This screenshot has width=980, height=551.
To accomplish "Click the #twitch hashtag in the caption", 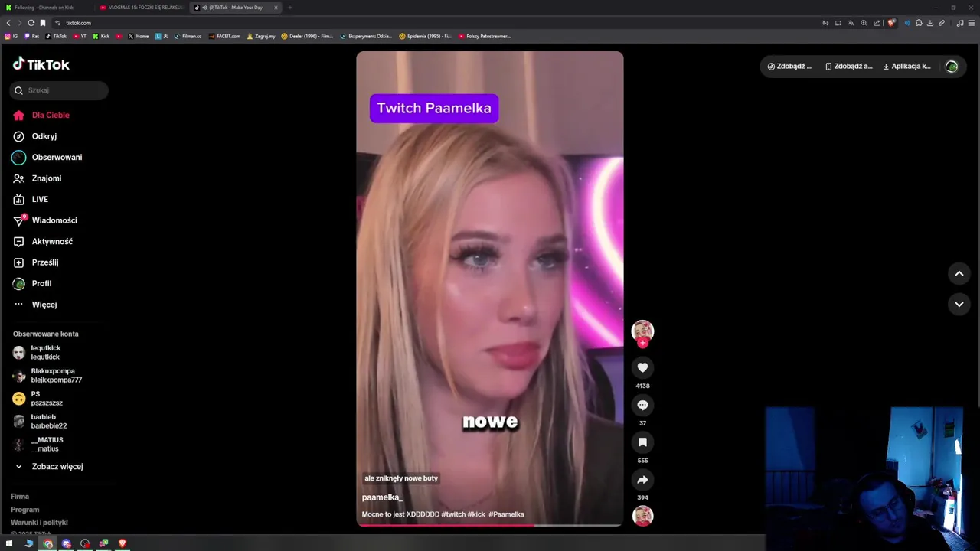I will click(453, 514).
